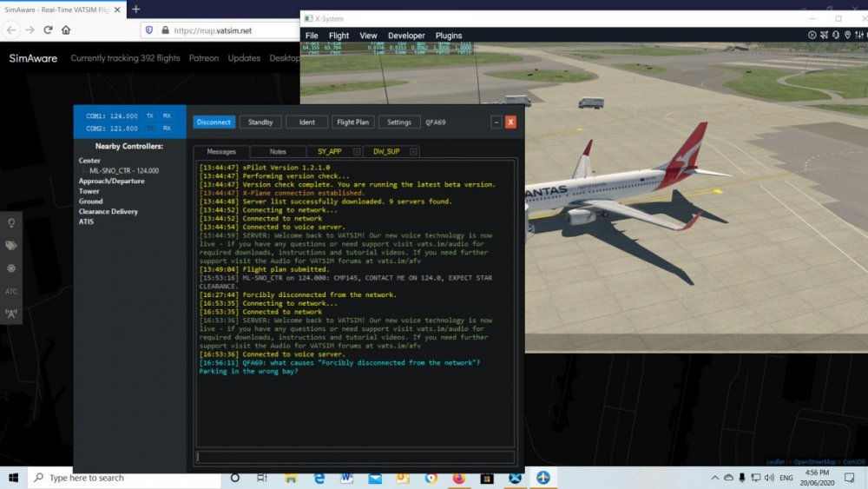Image resolution: width=868 pixels, height=489 pixels.
Task: Click the sliders settings icon in X-System
Action: click(x=858, y=35)
